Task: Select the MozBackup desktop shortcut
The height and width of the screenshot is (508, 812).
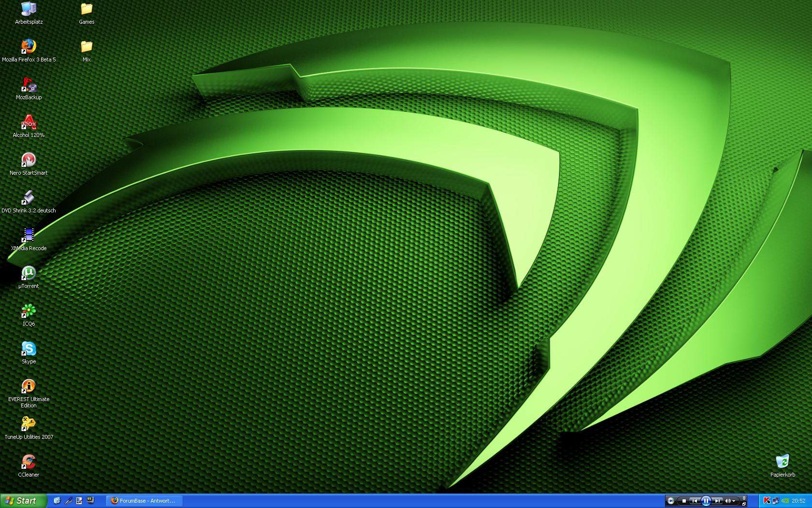Action: 29,89
